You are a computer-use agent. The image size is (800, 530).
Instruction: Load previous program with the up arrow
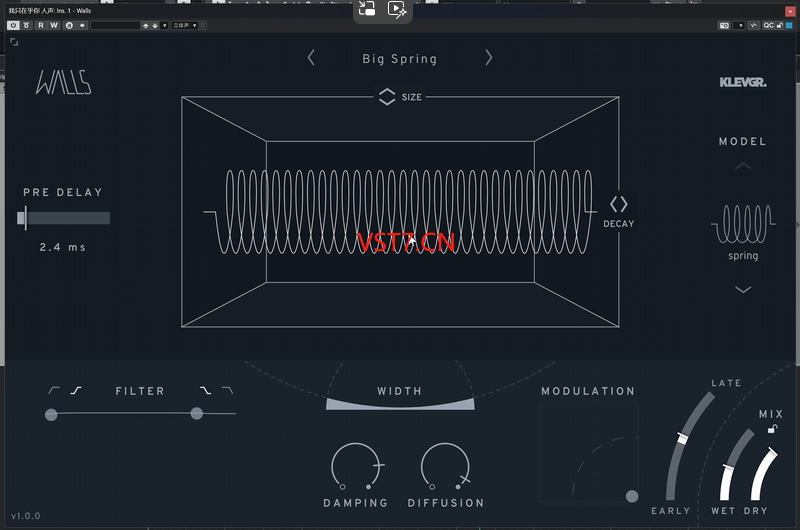tap(146, 25)
